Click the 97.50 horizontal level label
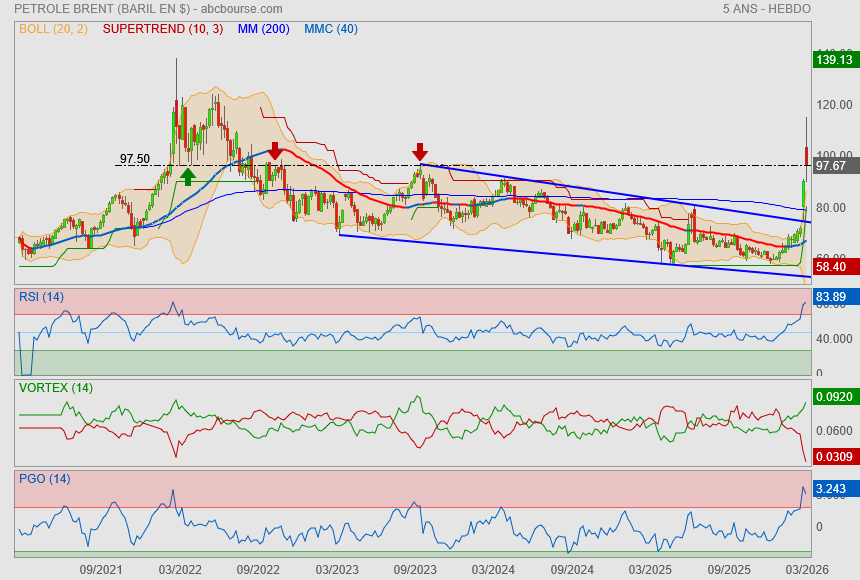860x580 pixels. tap(134, 159)
